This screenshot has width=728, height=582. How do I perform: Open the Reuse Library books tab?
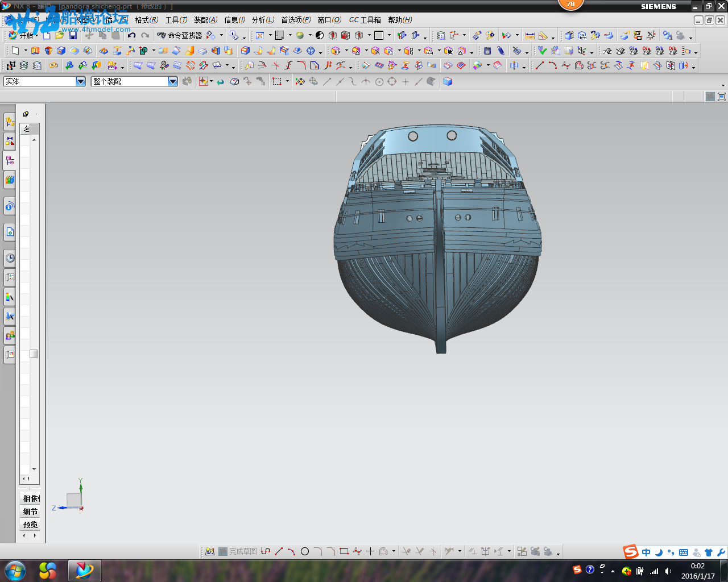pos(10,179)
